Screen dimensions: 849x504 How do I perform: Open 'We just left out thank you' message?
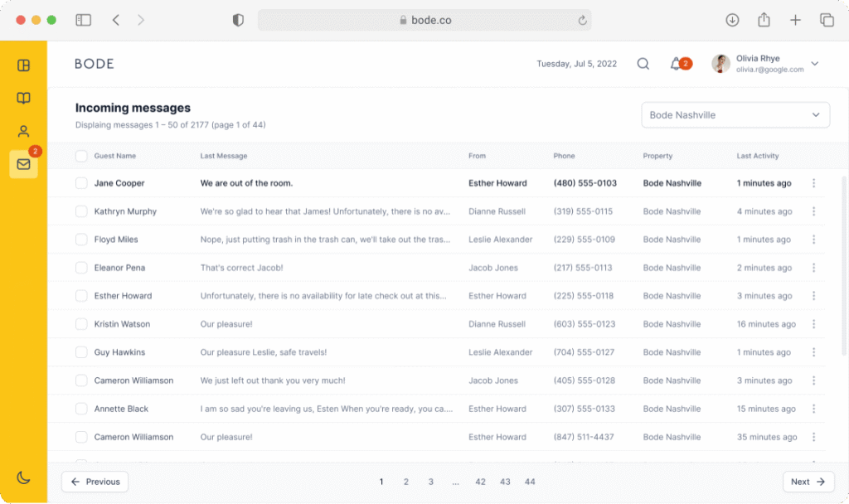273,380
